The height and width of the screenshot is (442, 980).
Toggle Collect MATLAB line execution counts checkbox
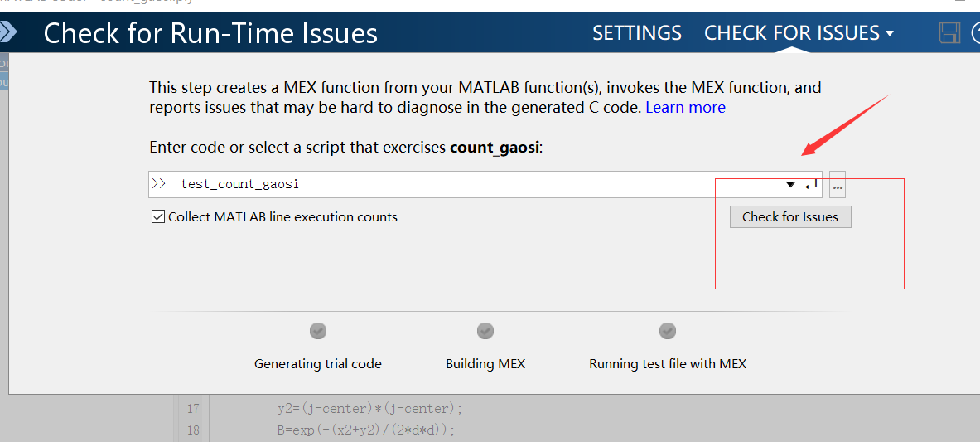[158, 217]
